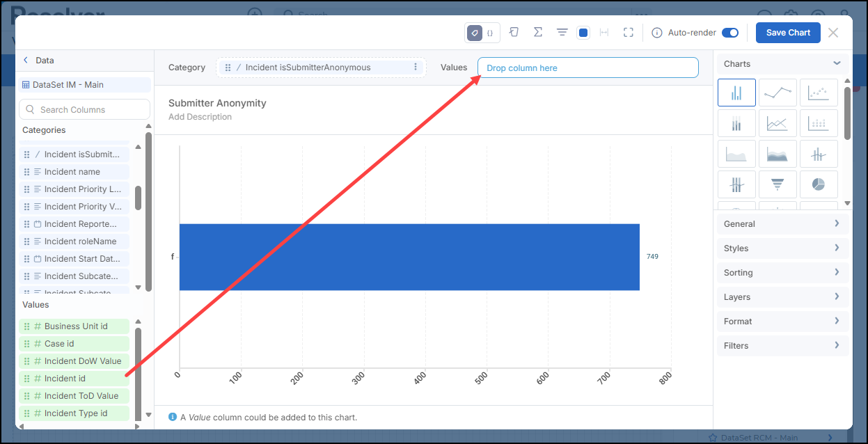The height and width of the screenshot is (444, 868).
Task: Click the Search Columns field
Action: [84, 109]
